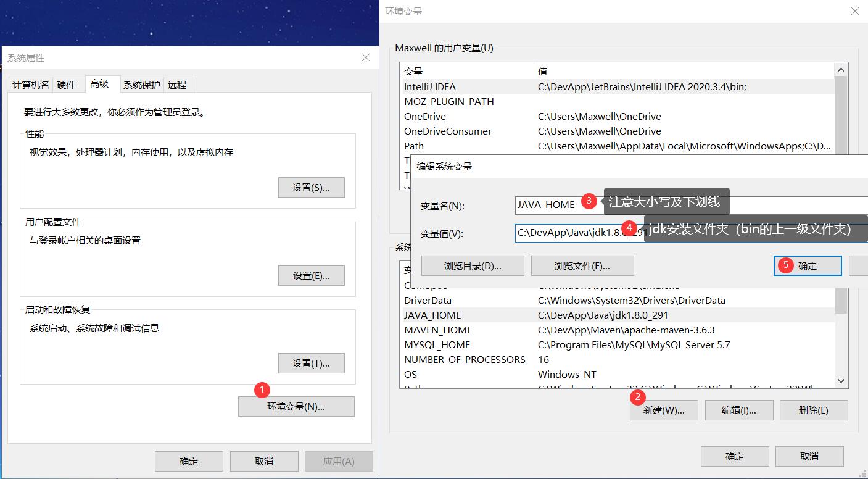Image resolution: width=868 pixels, height=479 pixels.
Task: Click 新建(W)... to create system variable
Action: (664, 410)
